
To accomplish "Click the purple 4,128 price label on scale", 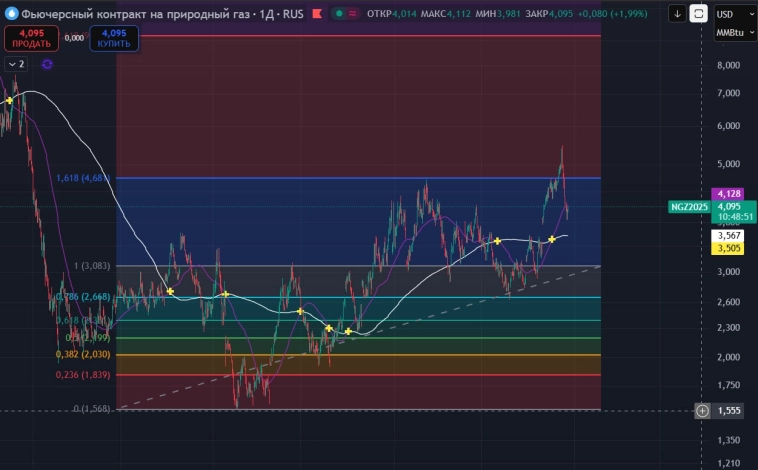I will pyautogui.click(x=728, y=193).
